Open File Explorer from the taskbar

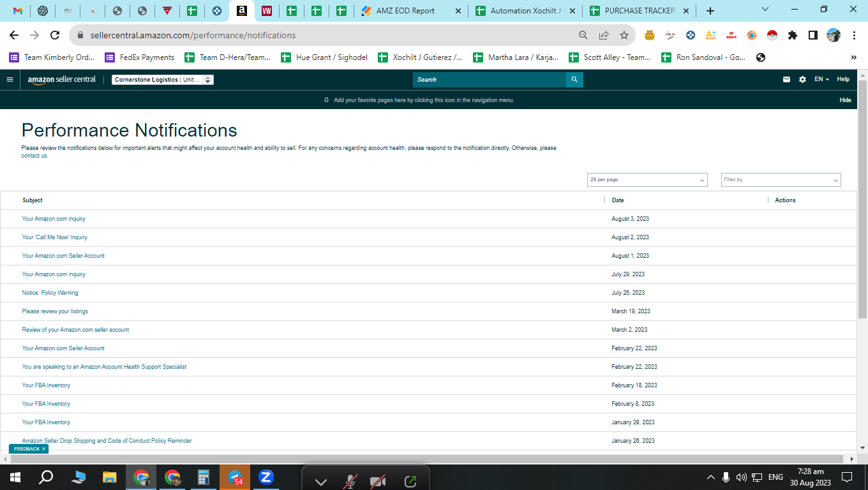click(x=110, y=477)
